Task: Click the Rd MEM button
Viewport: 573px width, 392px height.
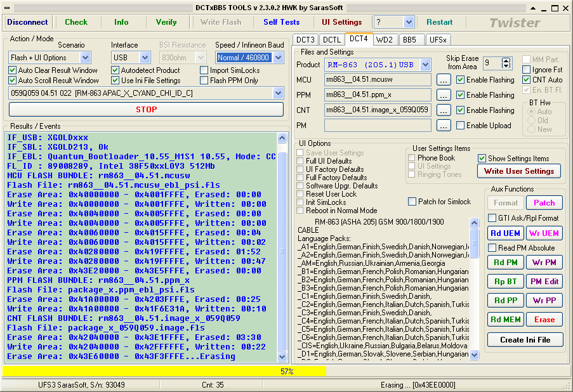Action: 505,320
